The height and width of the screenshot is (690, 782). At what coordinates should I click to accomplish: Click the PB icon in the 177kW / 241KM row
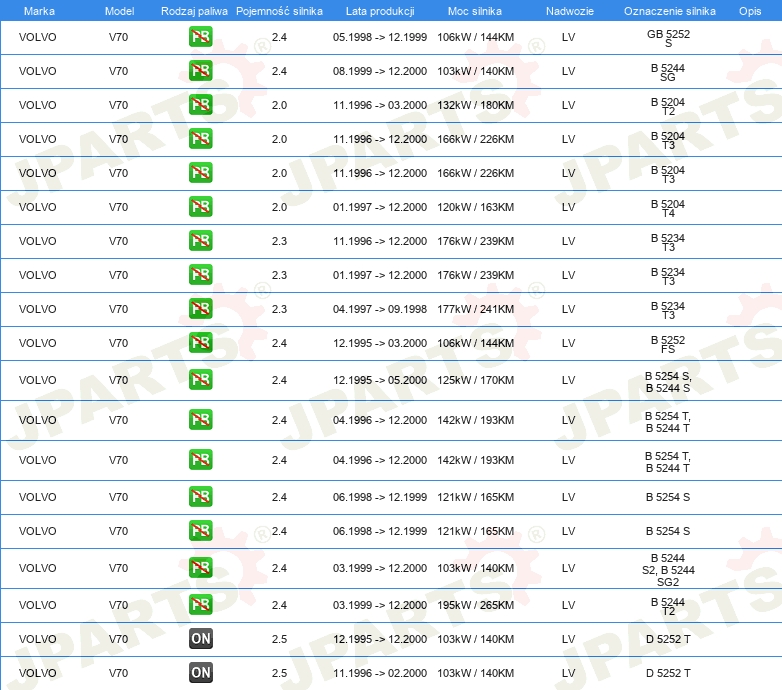tap(201, 309)
